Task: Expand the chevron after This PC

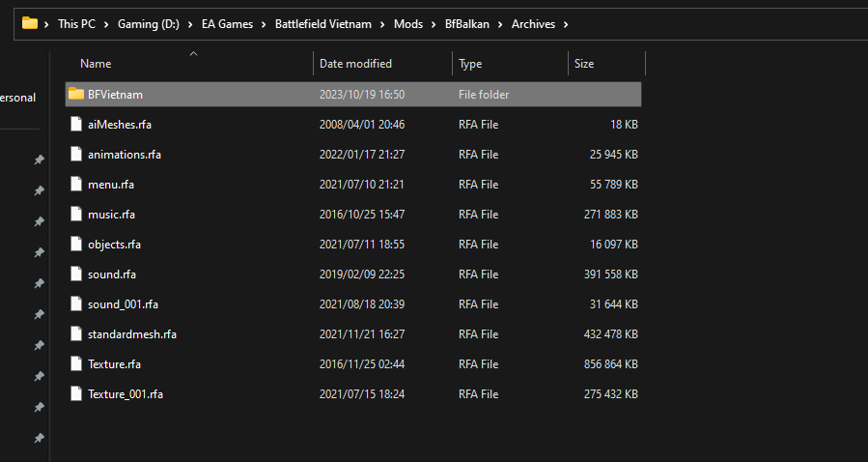Action: click(x=107, y=24)
